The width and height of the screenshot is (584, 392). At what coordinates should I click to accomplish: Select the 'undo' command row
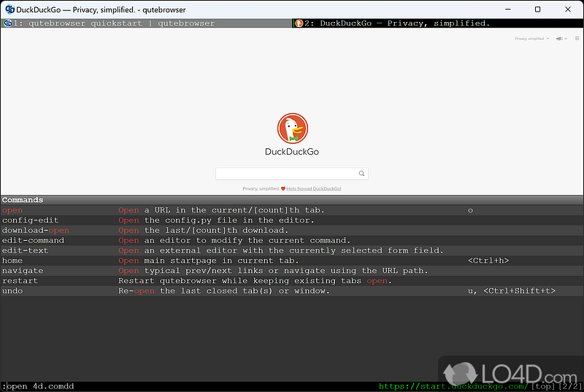tap(292, 291)
